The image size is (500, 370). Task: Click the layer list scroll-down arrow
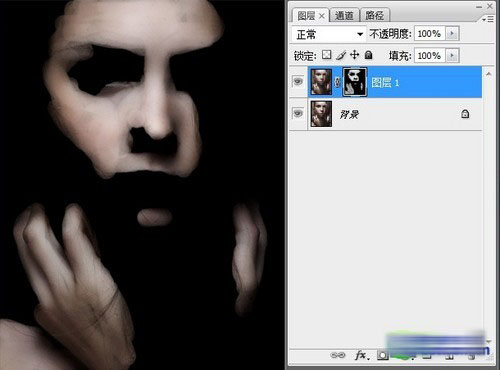(x=488, y=342)
